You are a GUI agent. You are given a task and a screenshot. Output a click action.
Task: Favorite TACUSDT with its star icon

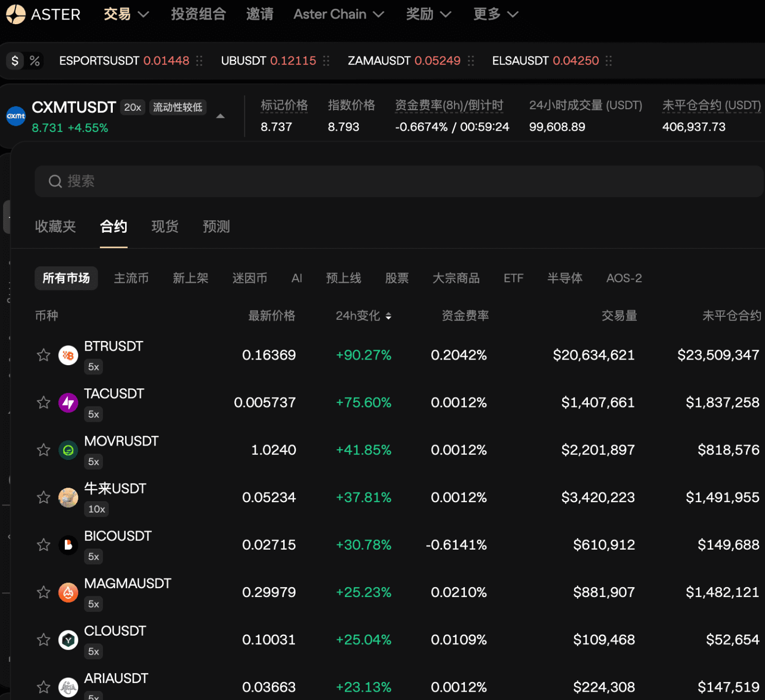[x=44, y=402]
